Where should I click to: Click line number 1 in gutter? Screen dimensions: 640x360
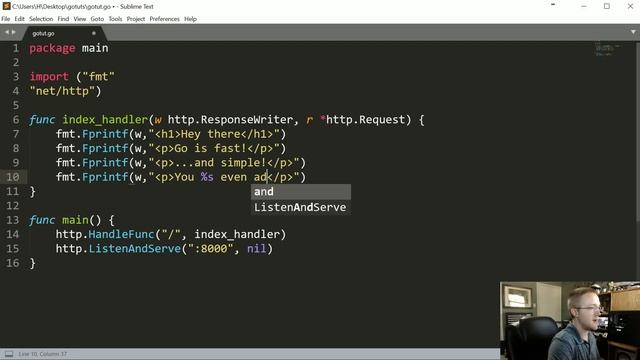(16, 48)
